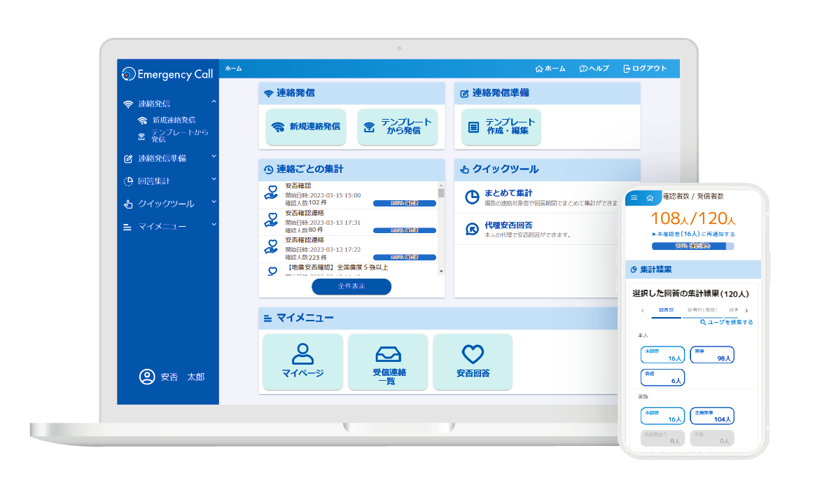Image resolution: width=822 pixels, height=504 pixels.
Task: Expand the 連絡発信準備 sidebar section
Action: (214, 157)
